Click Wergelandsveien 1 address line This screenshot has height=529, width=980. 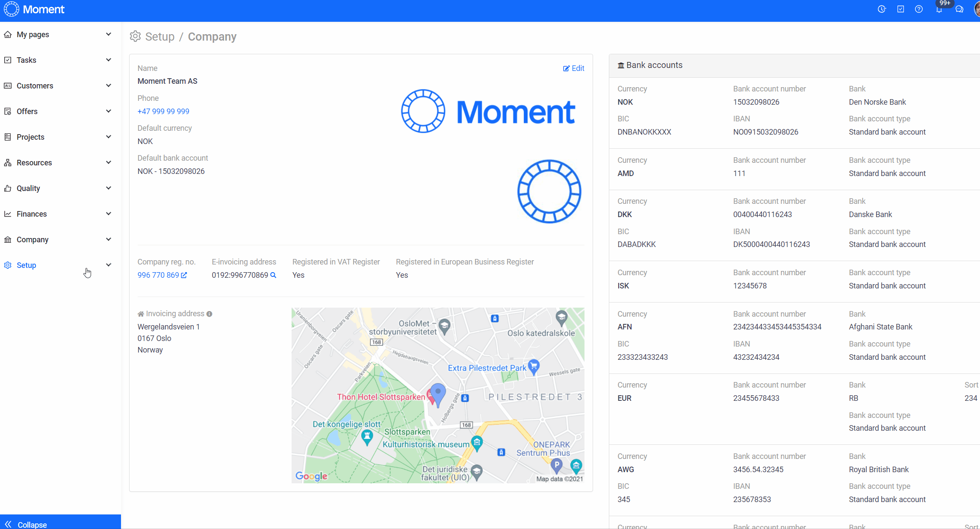(168, 327)
